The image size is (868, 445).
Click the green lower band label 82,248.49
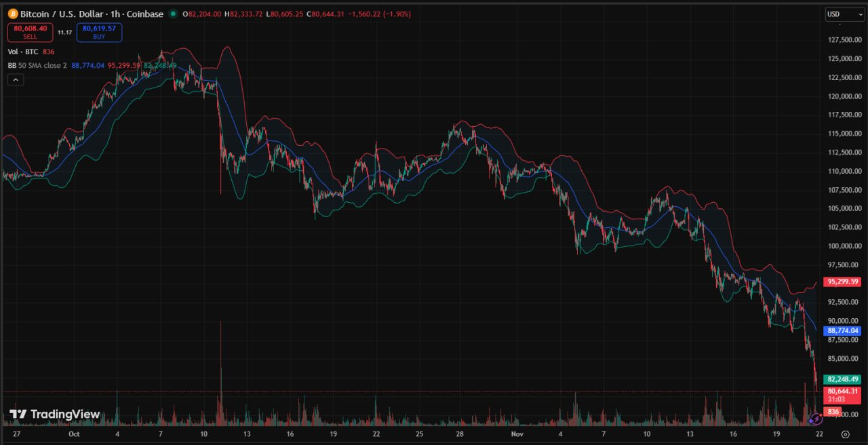pyautogui.click(x=842, y=379)
